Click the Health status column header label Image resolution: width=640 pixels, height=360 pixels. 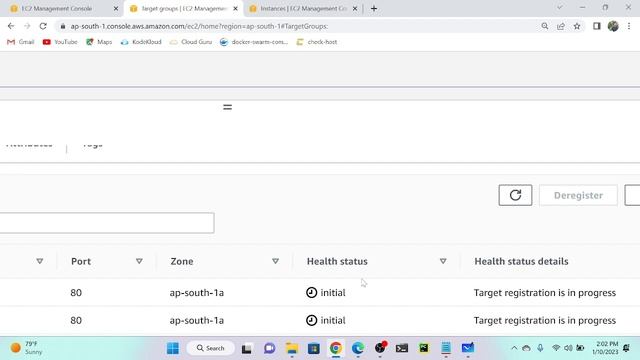click(337, 261)
